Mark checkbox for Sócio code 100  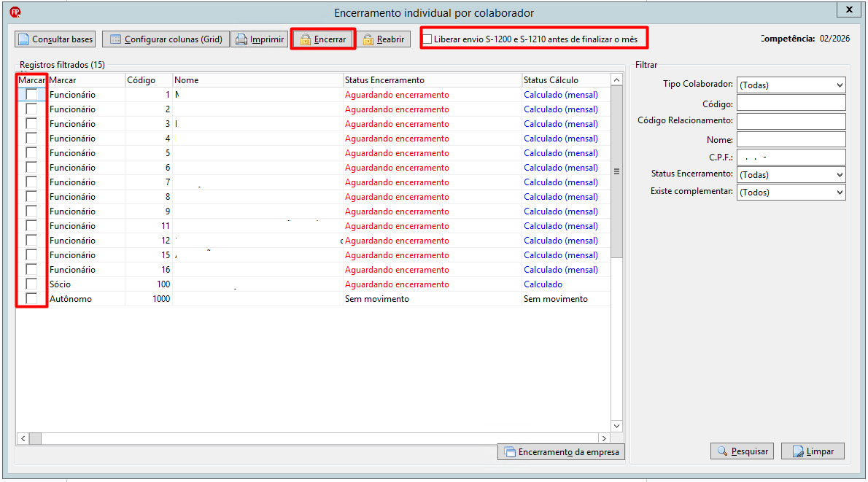click(31, 284)
